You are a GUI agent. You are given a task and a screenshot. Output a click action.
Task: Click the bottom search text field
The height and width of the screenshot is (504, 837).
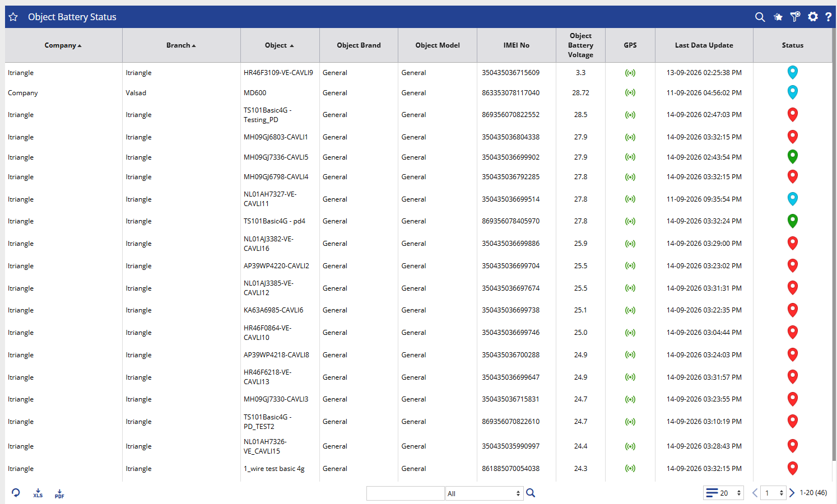click(405, 493)
